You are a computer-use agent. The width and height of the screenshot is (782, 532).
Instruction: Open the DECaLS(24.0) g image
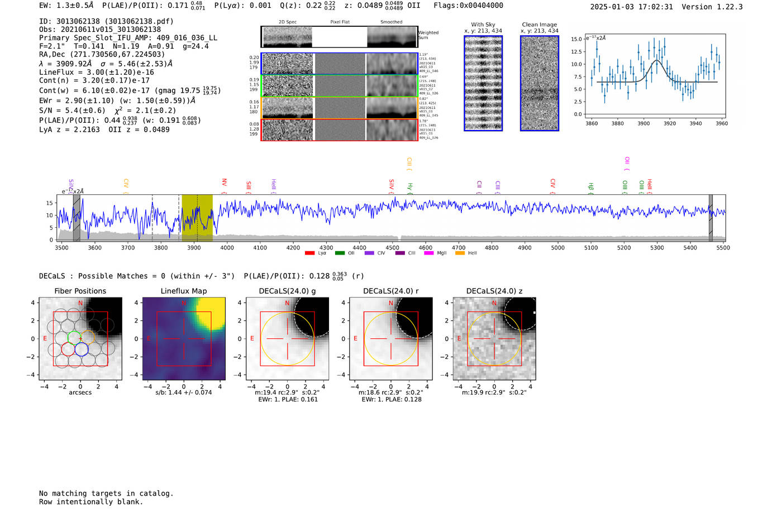(x=287, y=338)
